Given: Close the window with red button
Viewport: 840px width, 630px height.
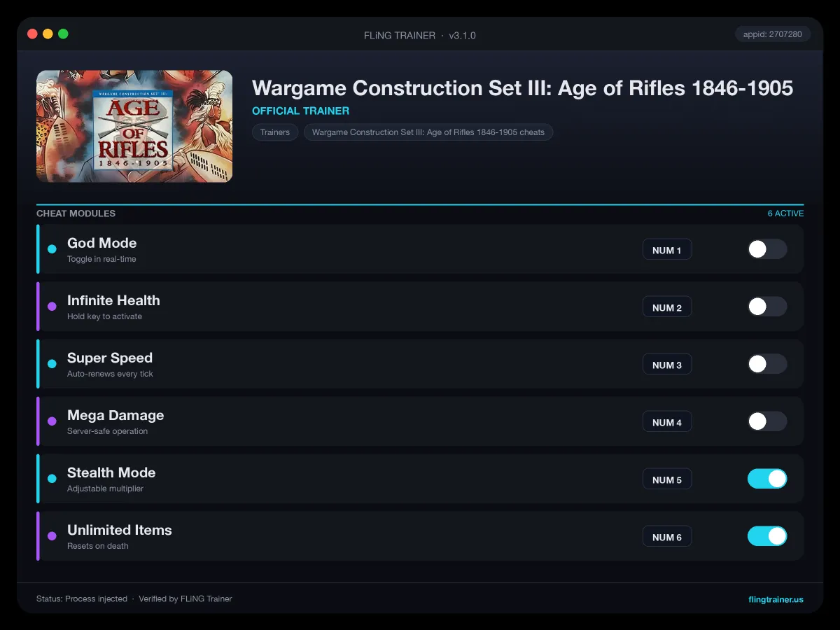Looking at the screenshot, I should click(x=32, y=34).
